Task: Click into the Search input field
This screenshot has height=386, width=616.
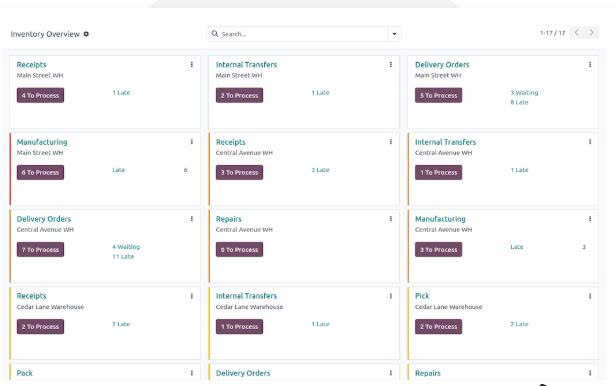Action: 303,34
